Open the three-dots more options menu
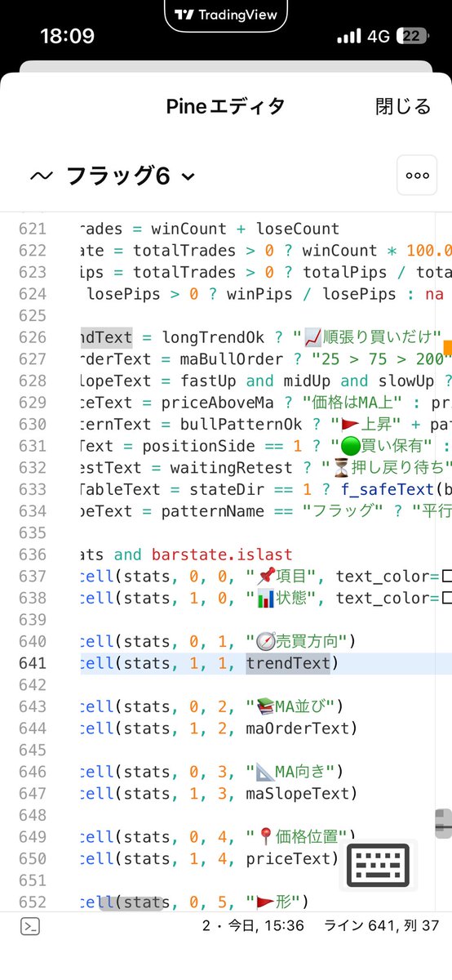The image size is (452, 980). 417,175
